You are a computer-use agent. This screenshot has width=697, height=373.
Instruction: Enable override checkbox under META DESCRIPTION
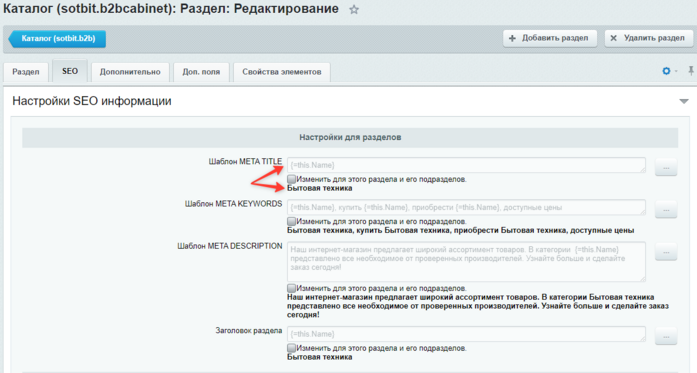tap(291, 288)
